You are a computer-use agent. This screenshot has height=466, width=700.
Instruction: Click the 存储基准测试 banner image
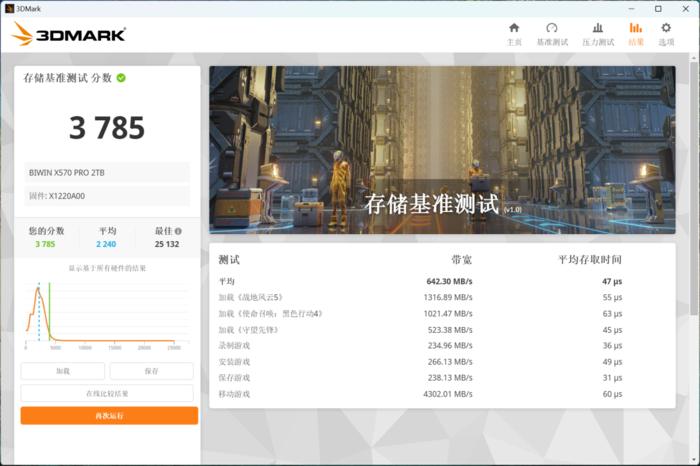point(442,150)
